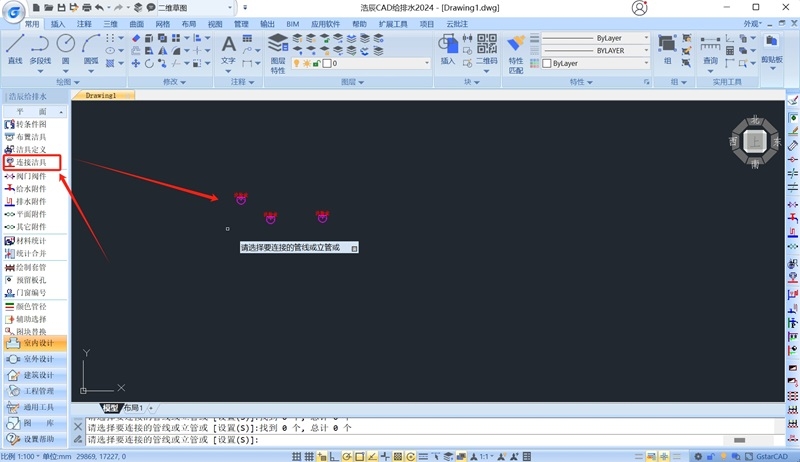This screenshot has height=462, width=800.
Task: Select the 直线 line tool
Action: point(15,49)
